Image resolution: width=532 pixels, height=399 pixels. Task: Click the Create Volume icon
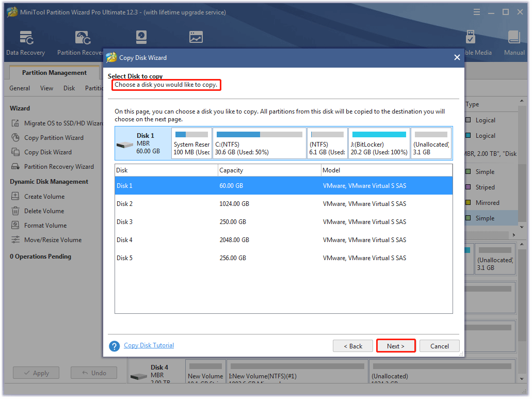coord(15,196)
